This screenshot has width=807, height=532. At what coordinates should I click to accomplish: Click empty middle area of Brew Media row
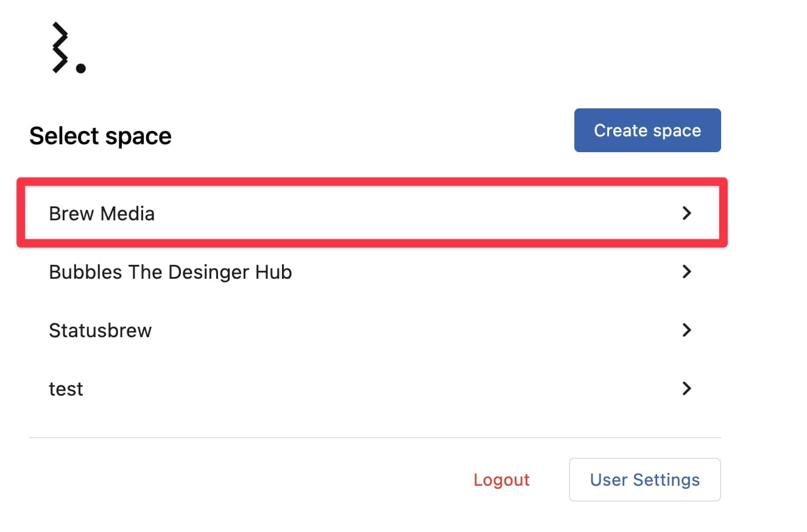click(x=396, y=214)
